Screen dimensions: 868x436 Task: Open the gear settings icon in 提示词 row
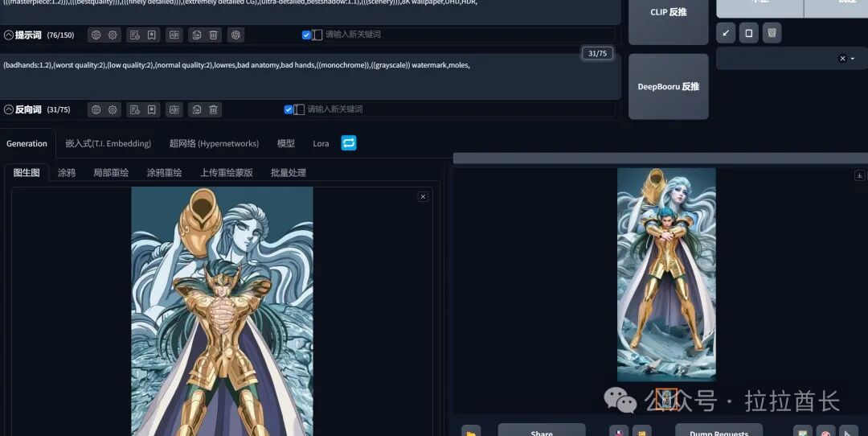pos(113,35)
